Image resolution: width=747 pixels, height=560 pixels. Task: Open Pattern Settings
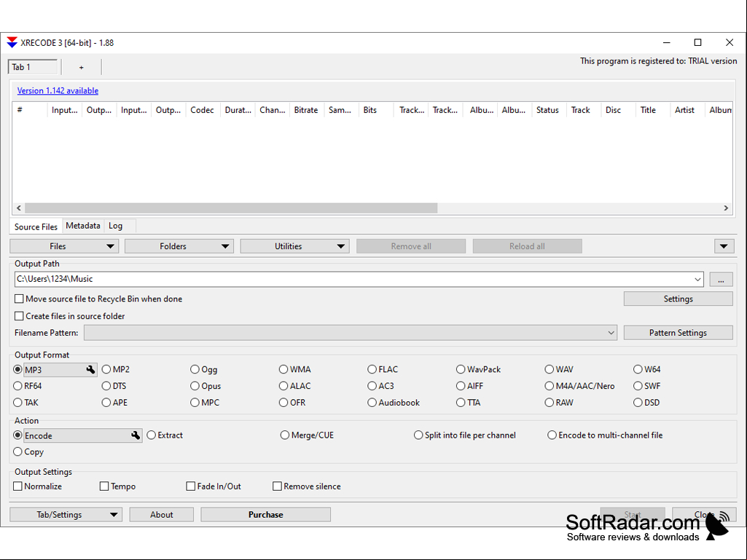[x=678, y=333]
